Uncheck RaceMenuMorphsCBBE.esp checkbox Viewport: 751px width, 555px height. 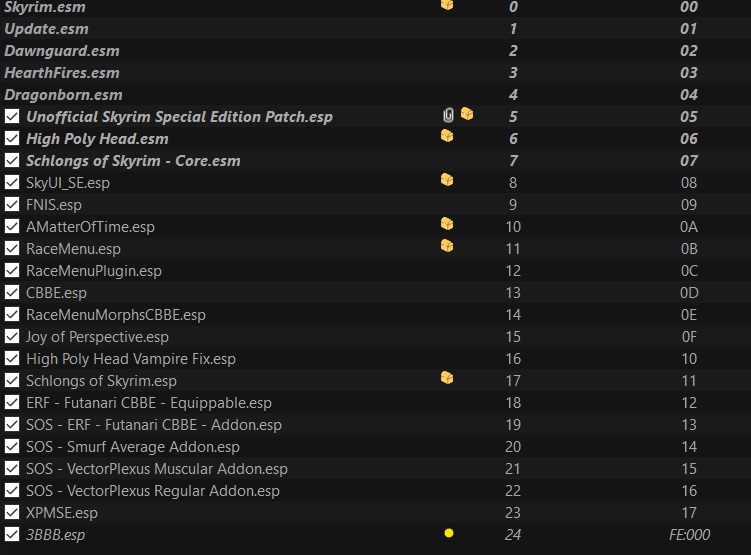pos(12,315)
